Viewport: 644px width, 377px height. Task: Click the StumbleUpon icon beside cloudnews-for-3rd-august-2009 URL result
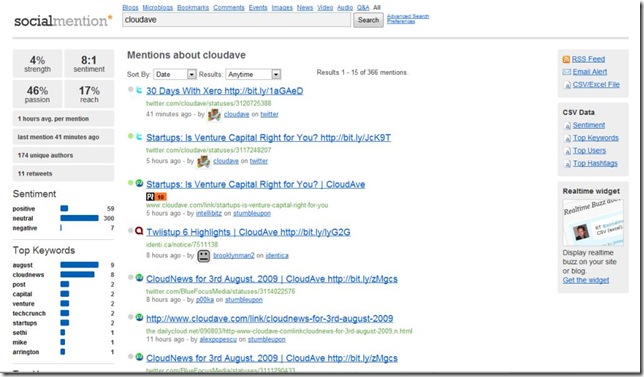139,317
